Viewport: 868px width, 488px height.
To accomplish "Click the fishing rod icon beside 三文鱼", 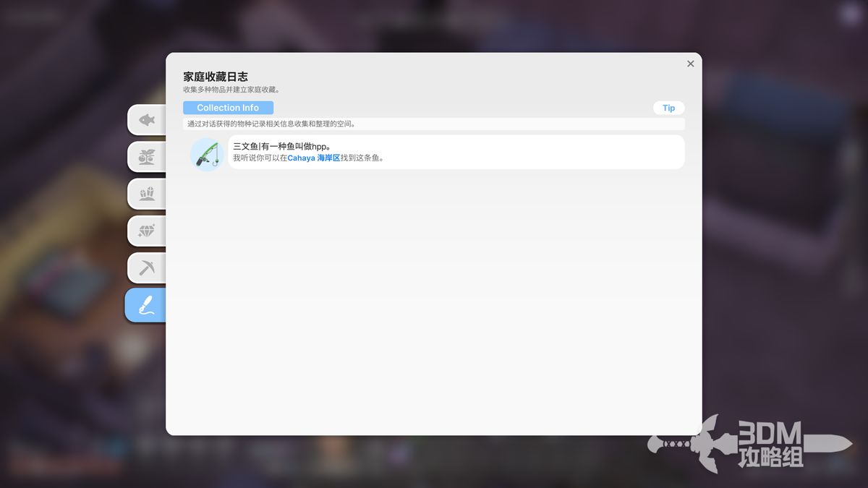I will pyautogui.click(x=206, y=152).
